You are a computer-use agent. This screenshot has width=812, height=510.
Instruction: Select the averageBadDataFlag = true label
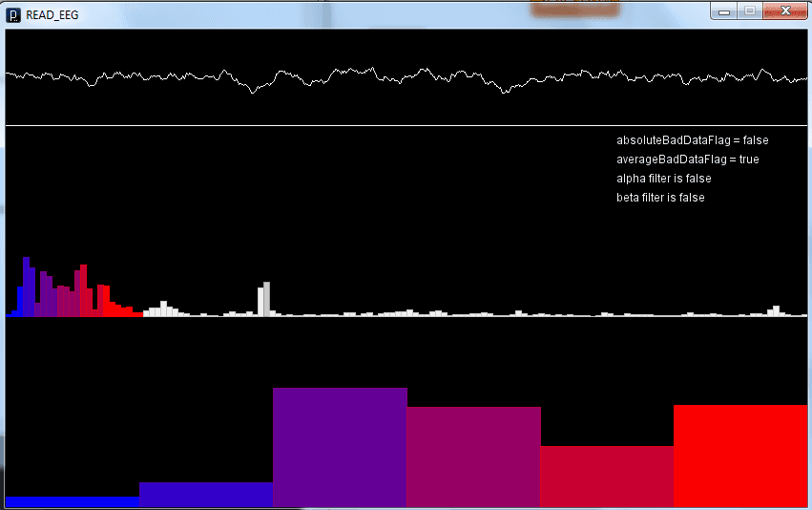coord(687,159)
